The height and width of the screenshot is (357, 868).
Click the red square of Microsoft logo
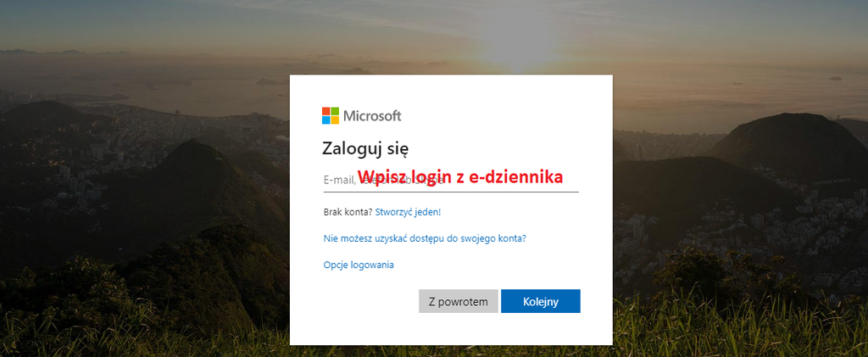pyautogui.click(x=326, y=111)
